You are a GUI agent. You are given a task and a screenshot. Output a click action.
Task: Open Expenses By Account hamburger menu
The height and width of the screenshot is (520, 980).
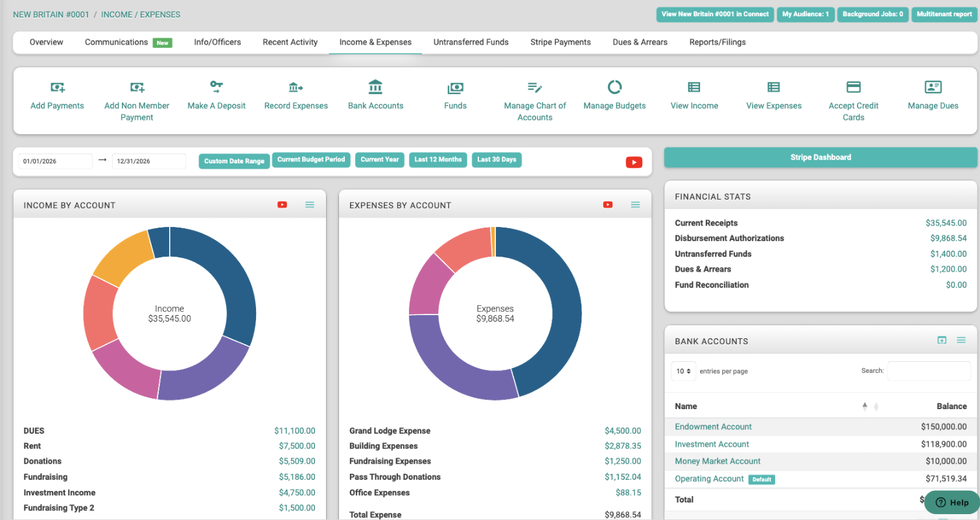635,205
